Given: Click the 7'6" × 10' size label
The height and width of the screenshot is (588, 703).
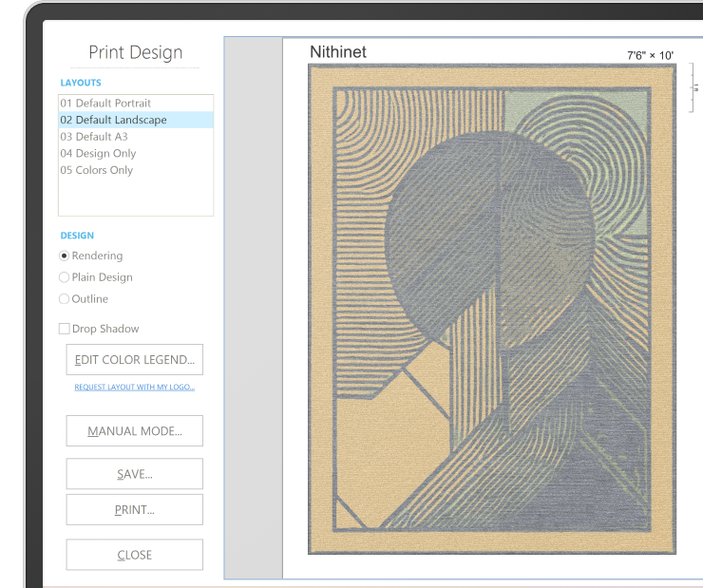Looking at the screenshot, I should coord(650,56).
